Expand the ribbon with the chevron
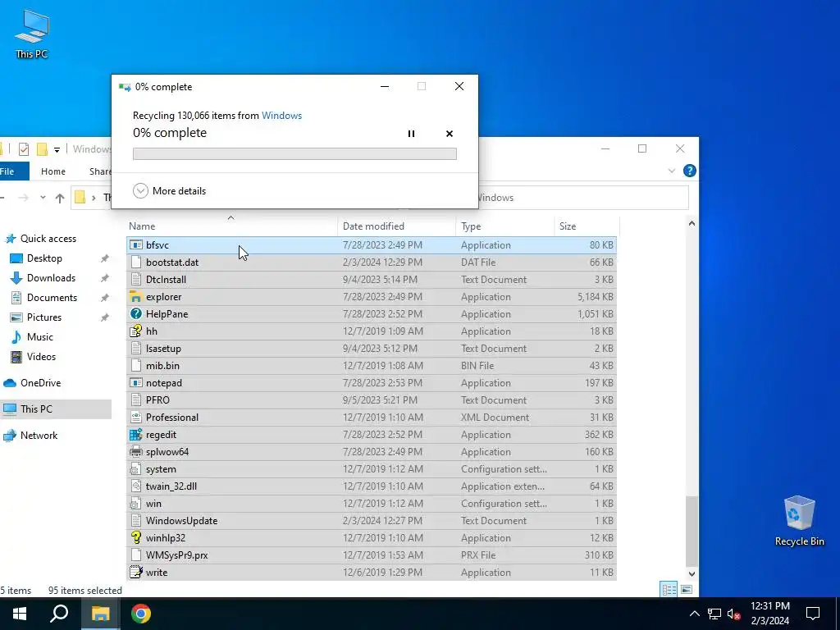Screen dimensions: 840x630 (671, 171)
